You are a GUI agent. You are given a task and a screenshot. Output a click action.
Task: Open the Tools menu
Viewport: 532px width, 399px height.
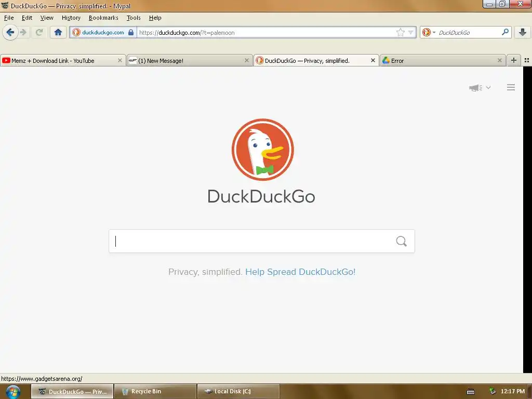click(x=134, y=18)
